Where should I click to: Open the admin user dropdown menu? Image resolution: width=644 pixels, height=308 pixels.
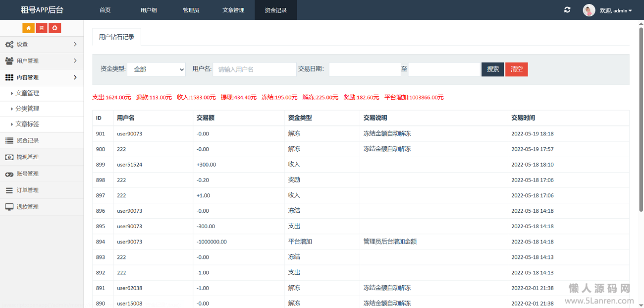tap(616, 10)
